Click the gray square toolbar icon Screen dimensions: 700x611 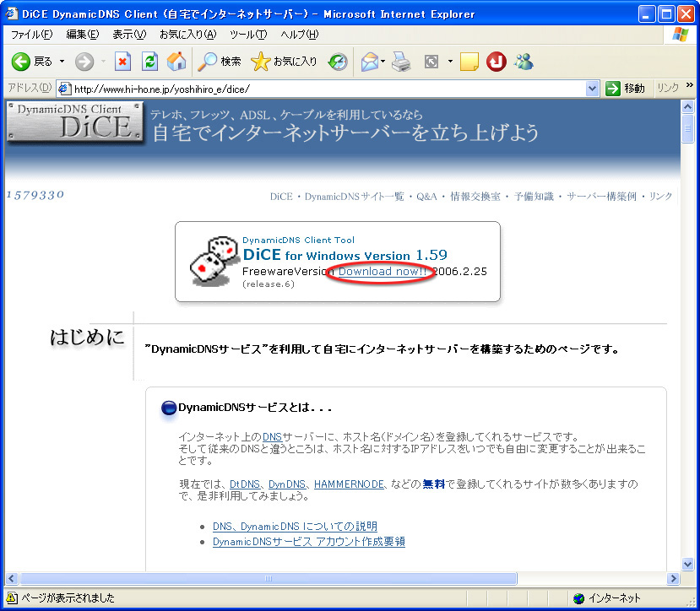(x=431, y=62)
